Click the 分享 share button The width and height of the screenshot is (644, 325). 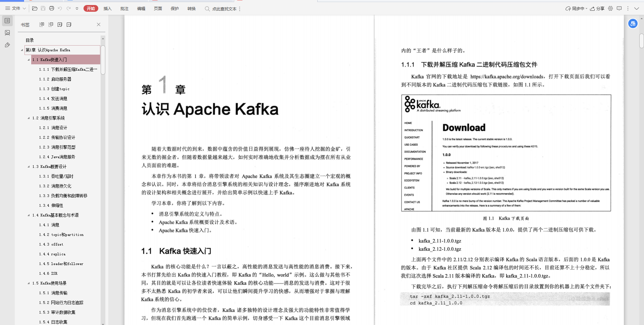(598, 8)
